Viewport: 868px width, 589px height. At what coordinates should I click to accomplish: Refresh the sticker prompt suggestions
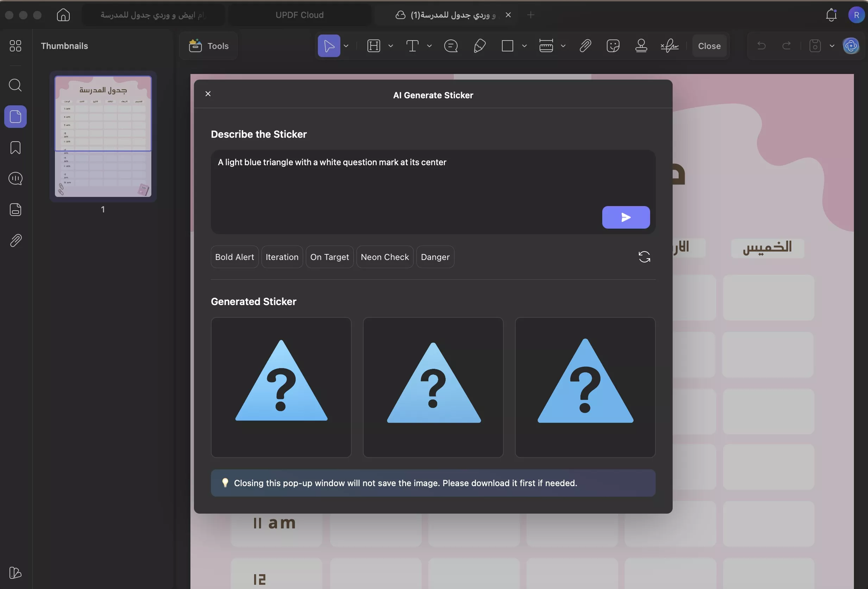click(x=644, y=257)
